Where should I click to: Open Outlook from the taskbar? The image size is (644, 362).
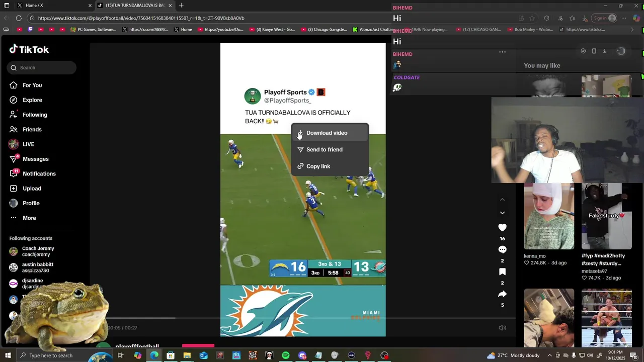pyautogui.click(x=203, y=355)
